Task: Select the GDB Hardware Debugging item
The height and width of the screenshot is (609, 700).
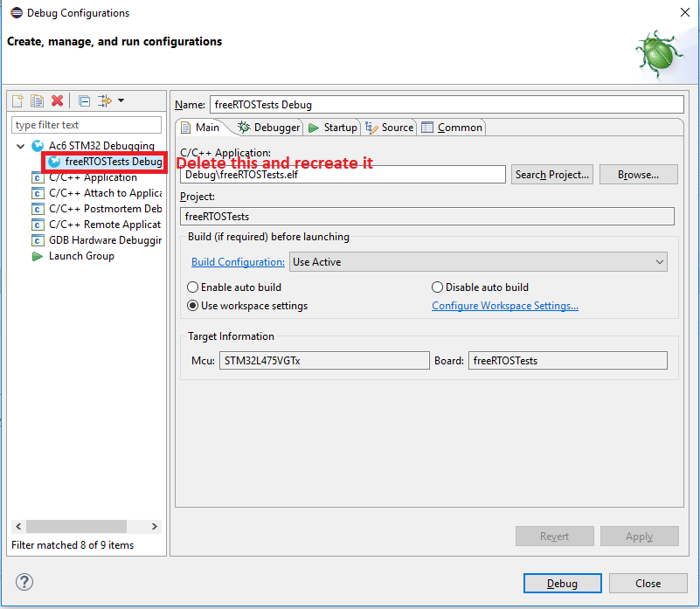Action: 104,240
